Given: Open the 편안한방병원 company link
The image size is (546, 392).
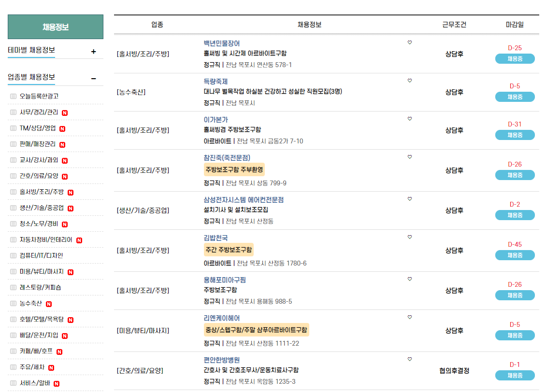Looking at the screenshot, I should [221, 360].
